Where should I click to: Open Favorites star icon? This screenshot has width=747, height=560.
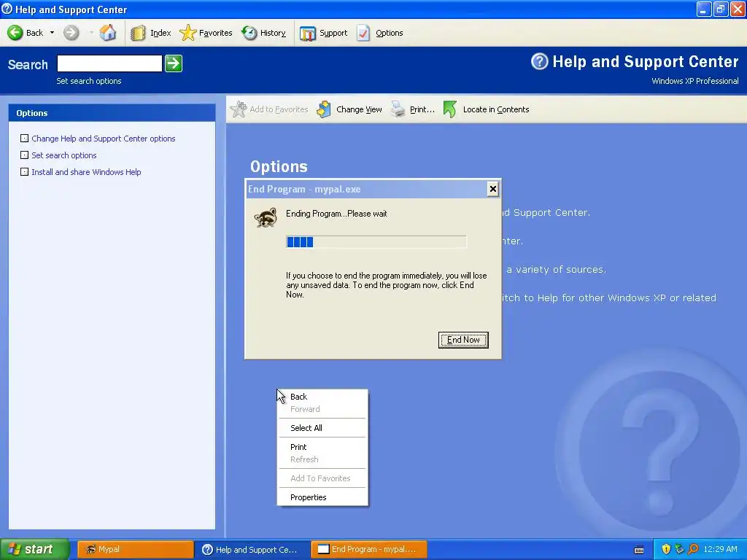(187, 33)
